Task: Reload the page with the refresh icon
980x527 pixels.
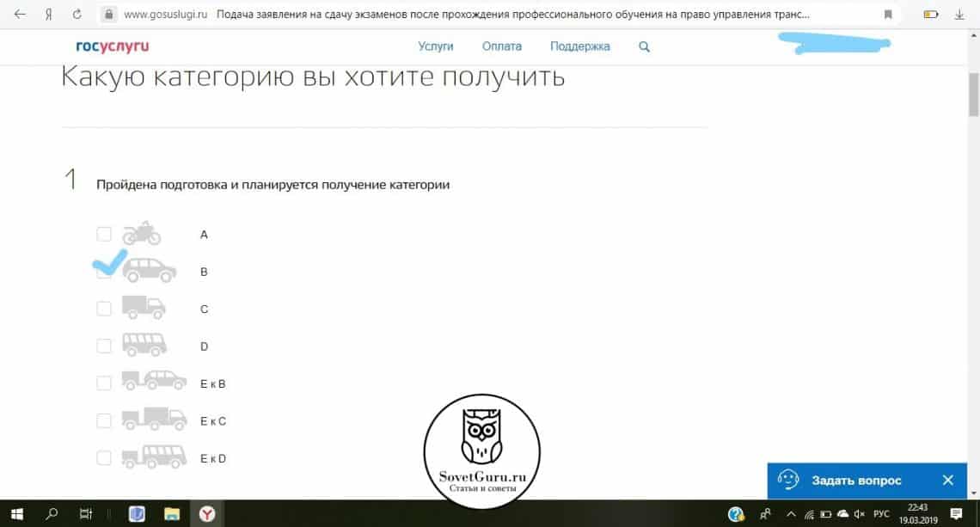Action: coord(78,15)
